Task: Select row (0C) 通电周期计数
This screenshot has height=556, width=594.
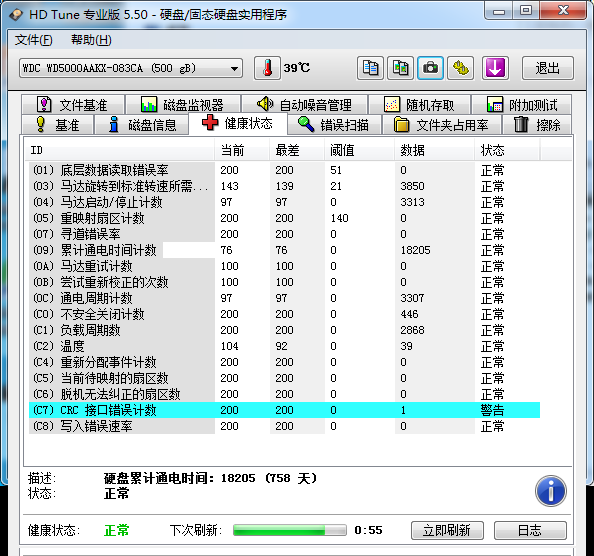Action: tap(284, 298)
